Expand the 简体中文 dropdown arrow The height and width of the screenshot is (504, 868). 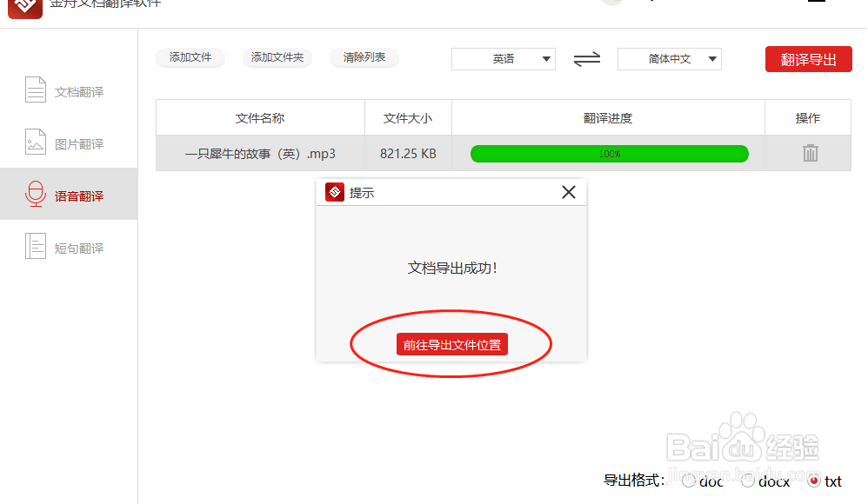(713, 59)
